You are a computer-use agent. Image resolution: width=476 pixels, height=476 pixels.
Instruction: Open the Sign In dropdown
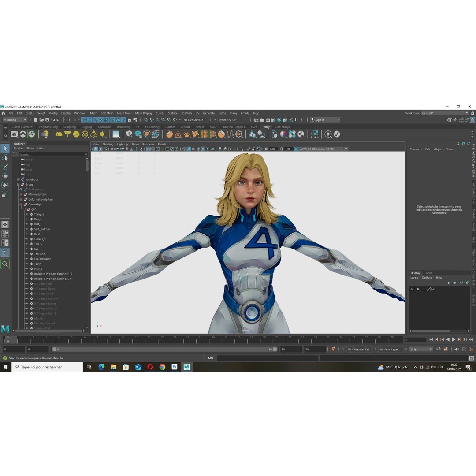[x=325, y=120]
